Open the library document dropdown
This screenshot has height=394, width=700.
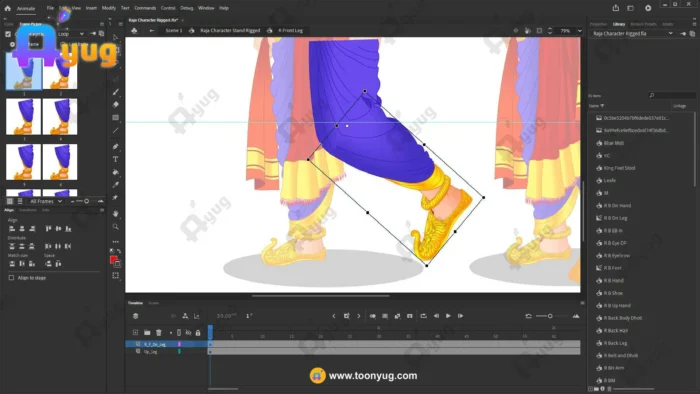coord(632,33)
